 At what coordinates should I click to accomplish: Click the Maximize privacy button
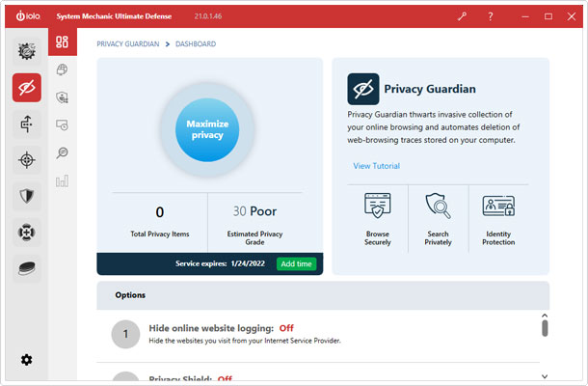207,130
